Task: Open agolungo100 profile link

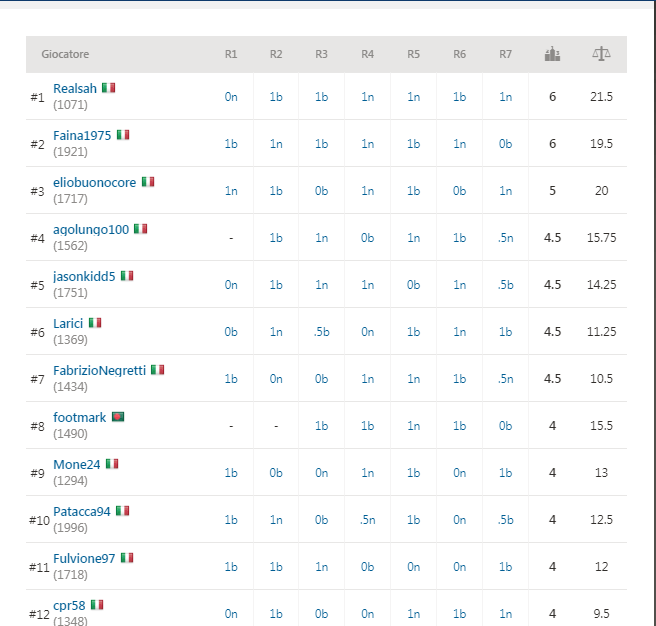Action: pyautogui.click(x=91, y=230)
